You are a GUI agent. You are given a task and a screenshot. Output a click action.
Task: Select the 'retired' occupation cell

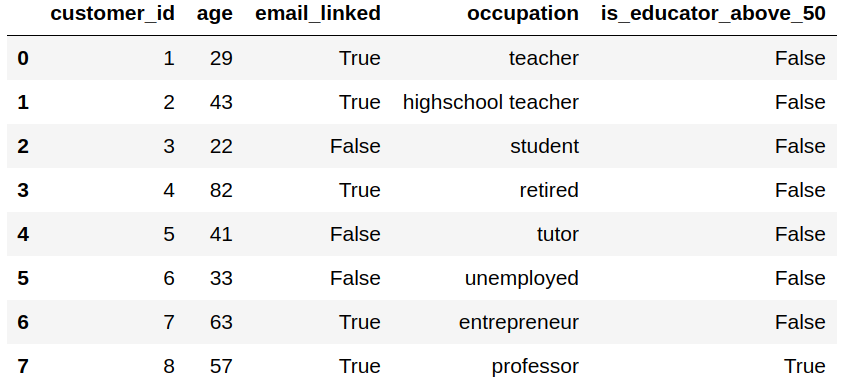coord(549,190)
